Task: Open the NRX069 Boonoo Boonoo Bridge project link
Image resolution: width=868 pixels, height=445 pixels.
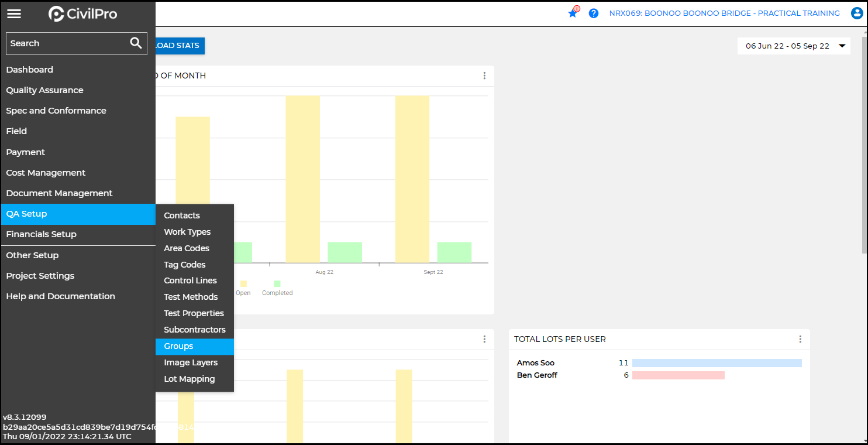Action: click(x=724, y=13)
